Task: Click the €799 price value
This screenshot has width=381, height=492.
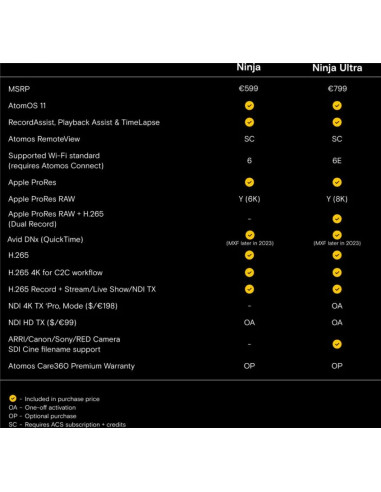Action: [337, 89]
